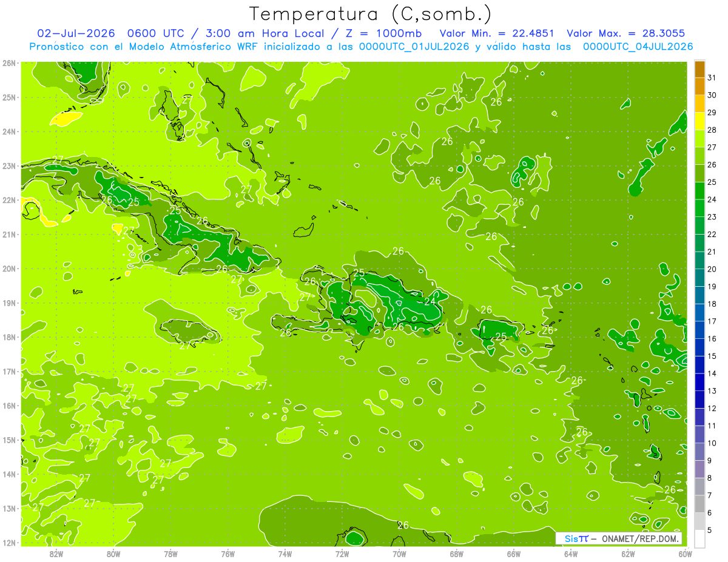Pick the white swatch below 5 on scale
Screen dimensions: 728x562
[699, 538]
